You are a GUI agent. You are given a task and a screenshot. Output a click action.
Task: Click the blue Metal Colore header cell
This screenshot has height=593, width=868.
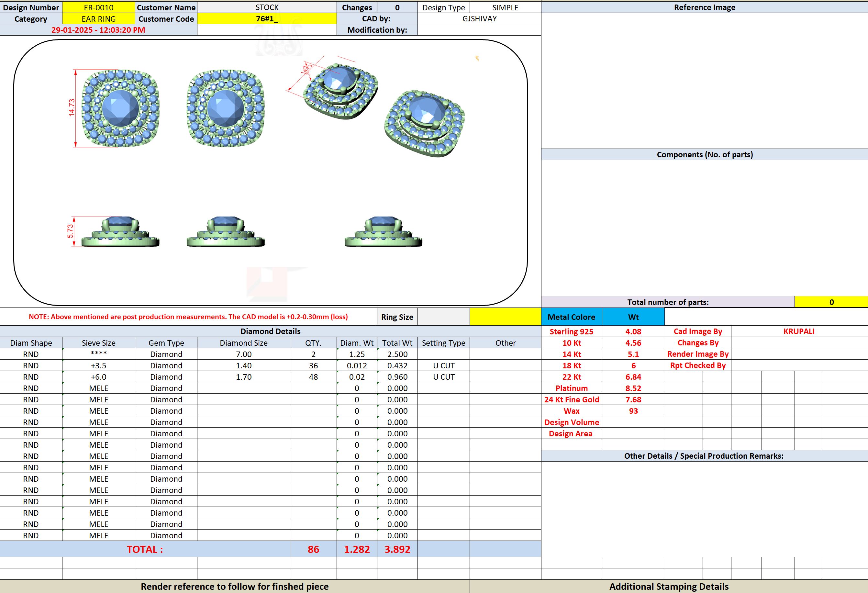point(572,317)
